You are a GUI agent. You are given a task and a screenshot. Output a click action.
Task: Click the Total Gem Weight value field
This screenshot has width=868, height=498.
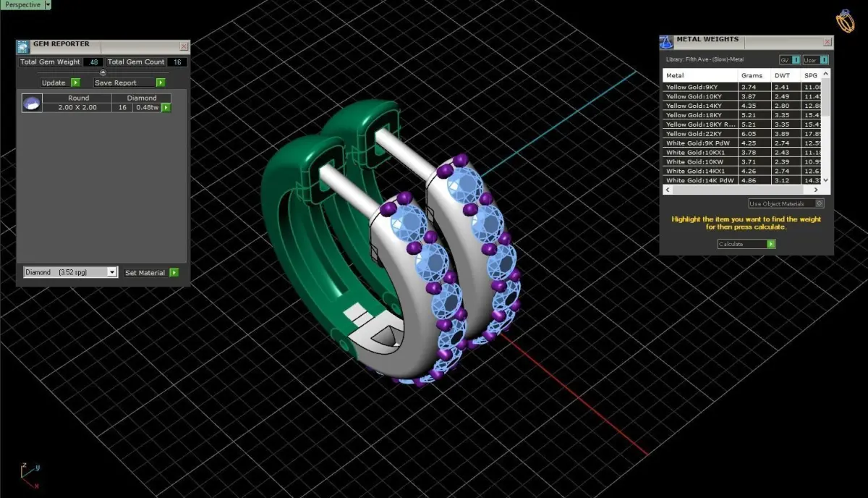pyautogui.click(x=93, y=62)
